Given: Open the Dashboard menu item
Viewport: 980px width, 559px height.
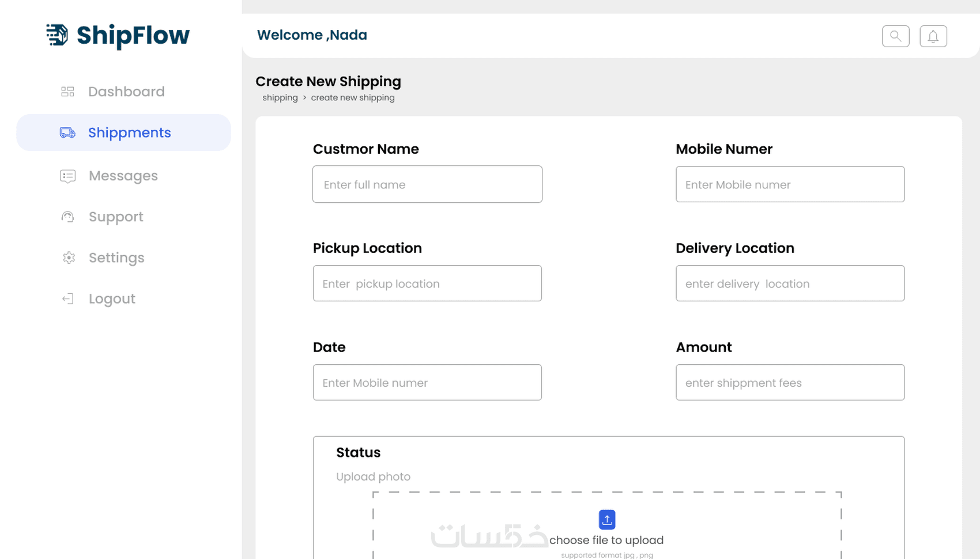Looking at the screenshot, I should 126,92.
